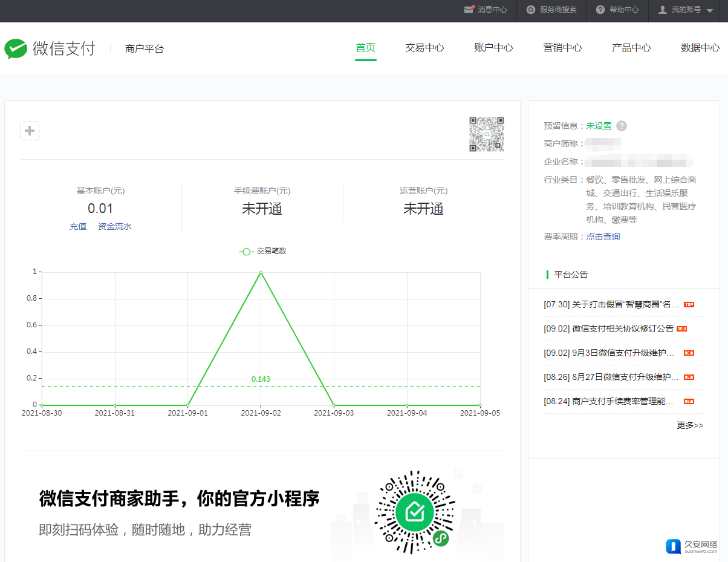The image size is (728, 562).
Task: Click the 资金流水 link
Action: coord(115,226)
